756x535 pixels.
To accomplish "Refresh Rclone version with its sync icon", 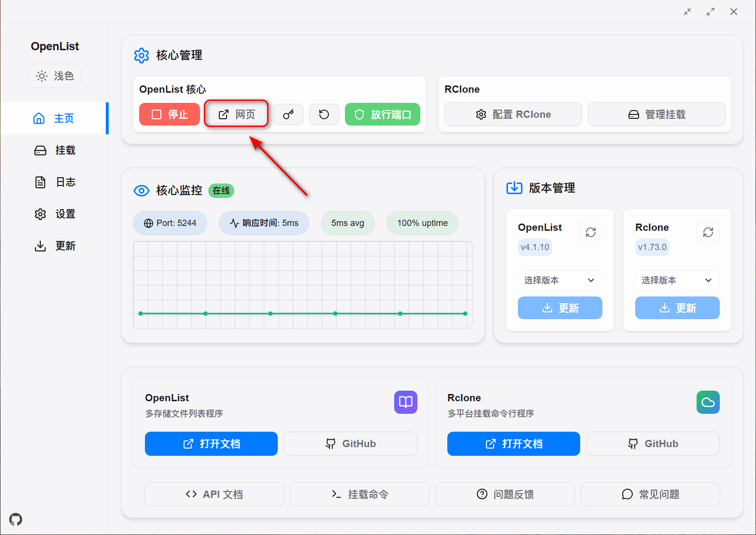I will [x=708, y=232].
